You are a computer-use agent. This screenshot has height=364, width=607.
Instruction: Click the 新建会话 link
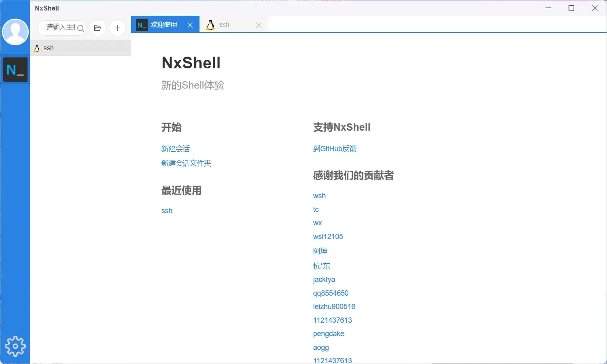(x=175, y=148)
